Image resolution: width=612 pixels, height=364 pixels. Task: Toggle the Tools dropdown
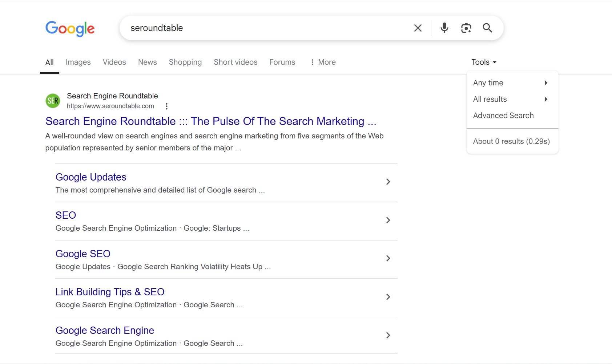coord(484,62)
